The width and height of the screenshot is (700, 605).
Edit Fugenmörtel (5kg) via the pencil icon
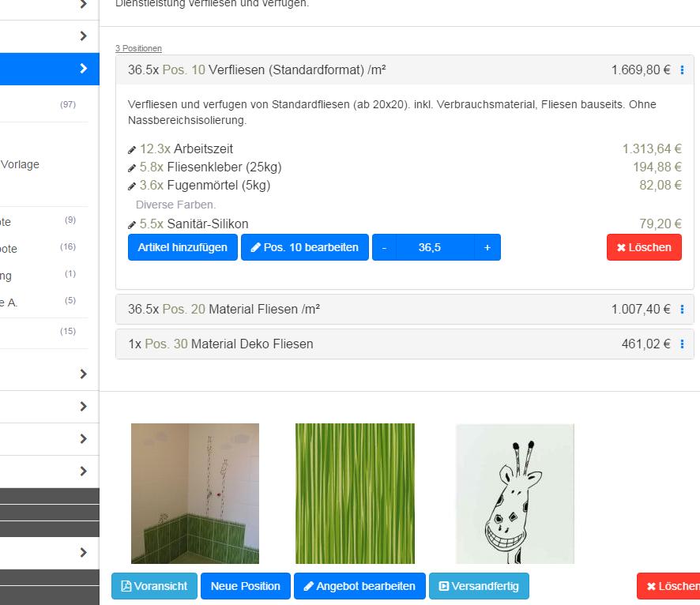click(132, 185)
